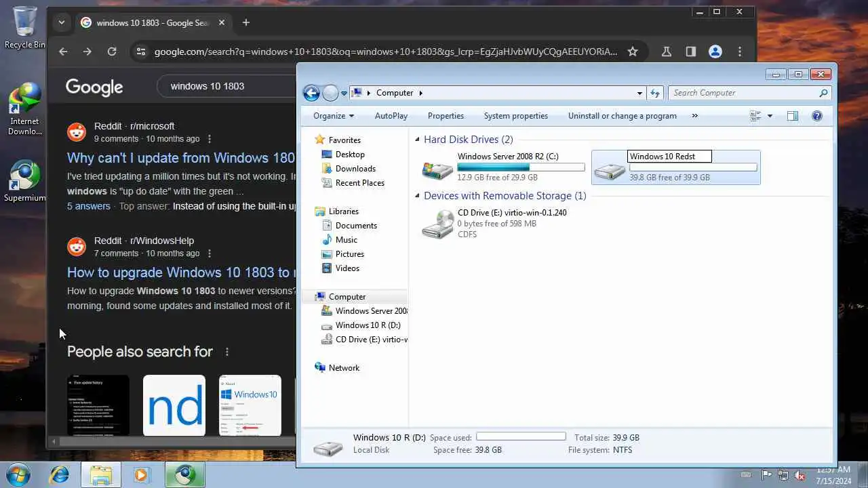This screenshot has width=868, height=488.
Task: Click the Search Computer field
Action: [x=749, y=93]
